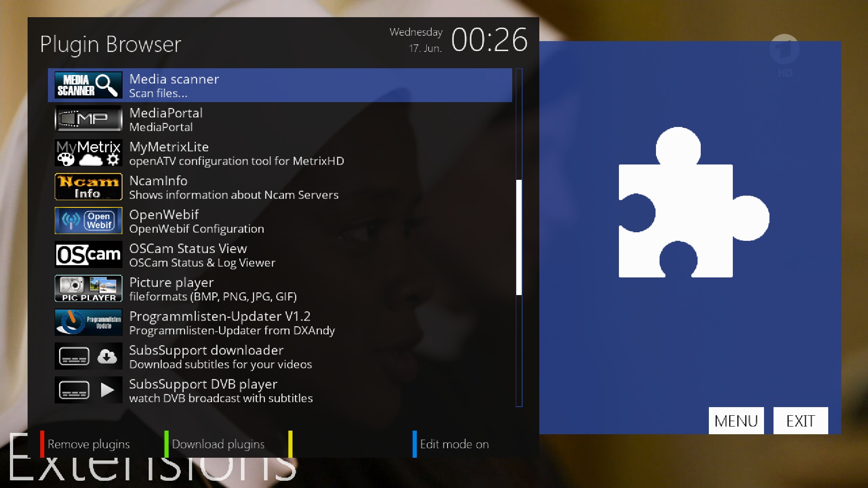
Task: Enable Remove plugins mode
Action: (x=88, y=443)
